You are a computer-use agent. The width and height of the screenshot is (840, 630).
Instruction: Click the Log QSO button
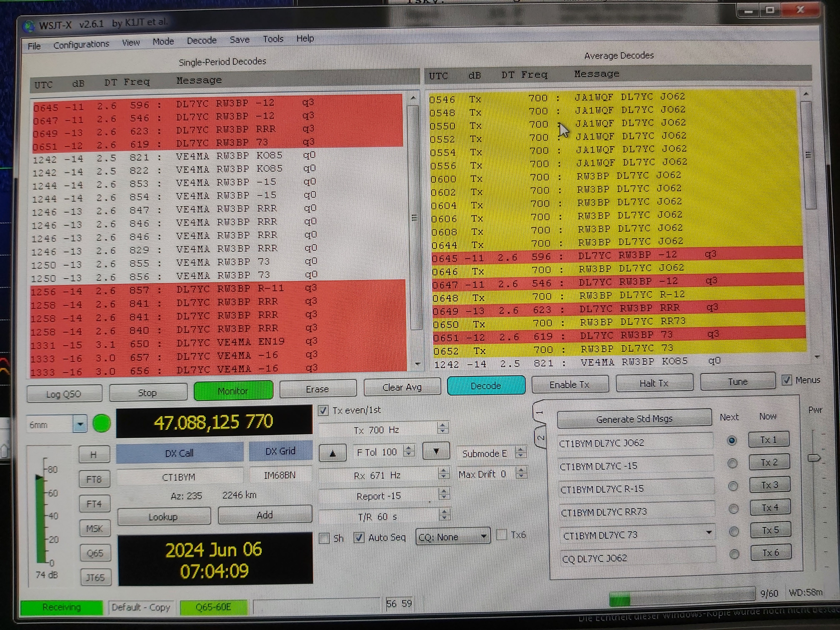64,394
